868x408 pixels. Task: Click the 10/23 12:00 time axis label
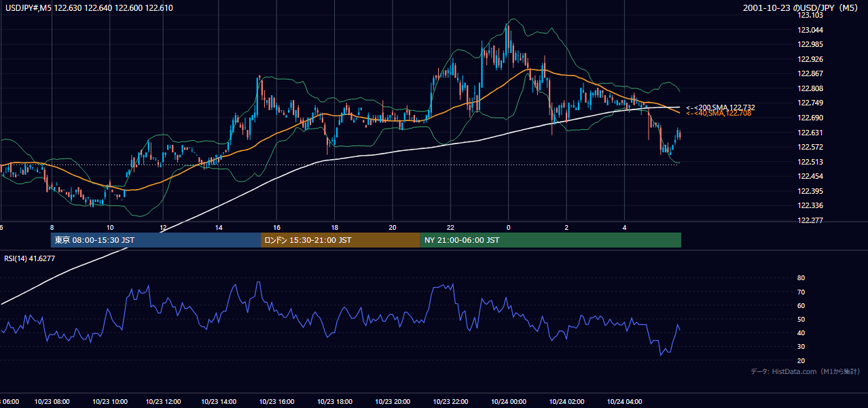pos(162,401)
